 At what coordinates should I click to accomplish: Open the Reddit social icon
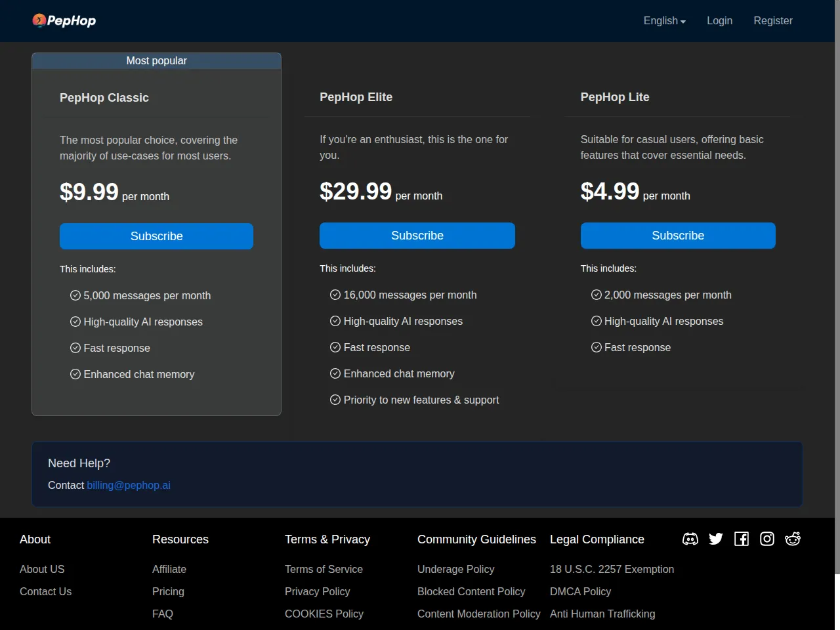pyautogui.click(x=793, y=539)
